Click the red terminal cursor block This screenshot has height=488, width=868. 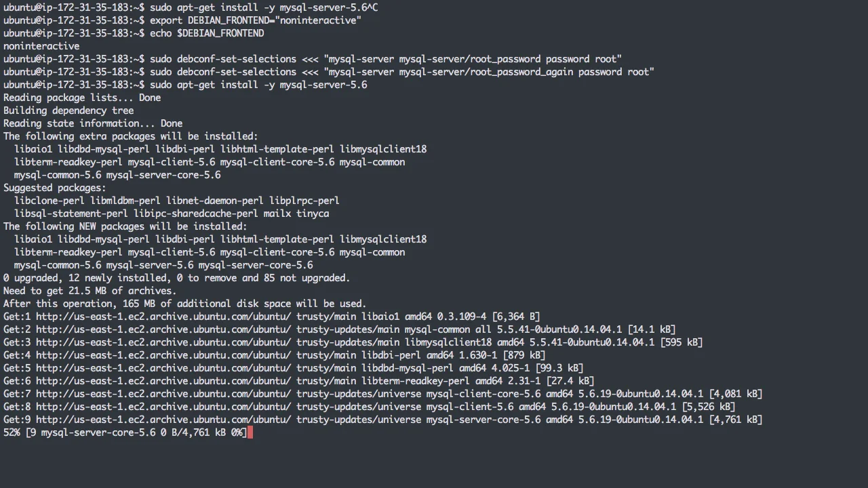click(x=250, y=432)
